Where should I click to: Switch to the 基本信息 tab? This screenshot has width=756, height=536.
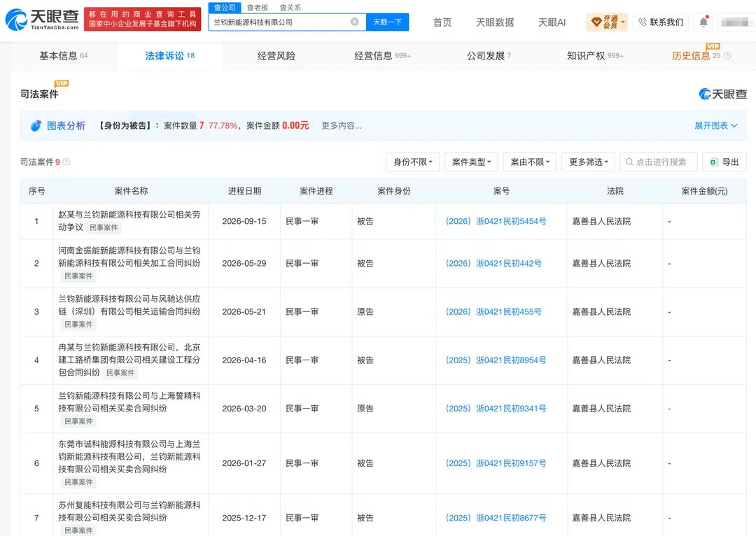pos(64,56)
